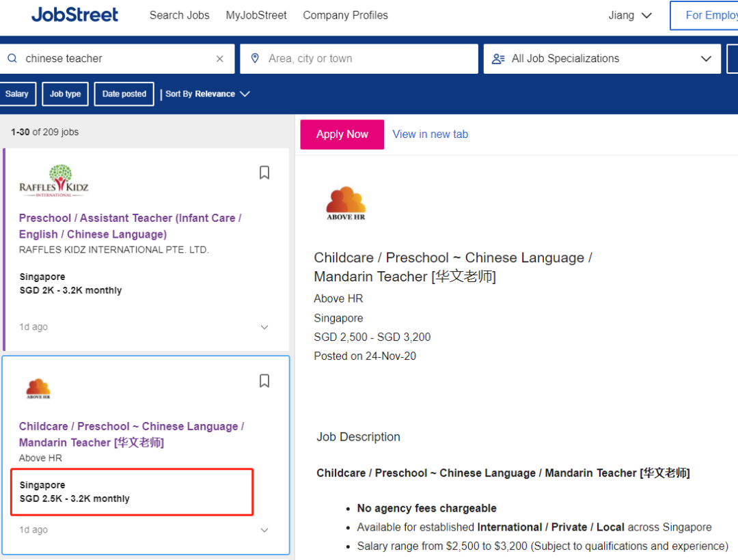Focus the chinese teacher search field

coord(118,59)
